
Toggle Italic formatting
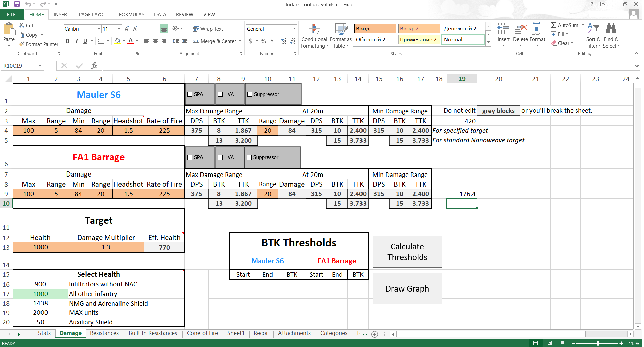point(76,41)
